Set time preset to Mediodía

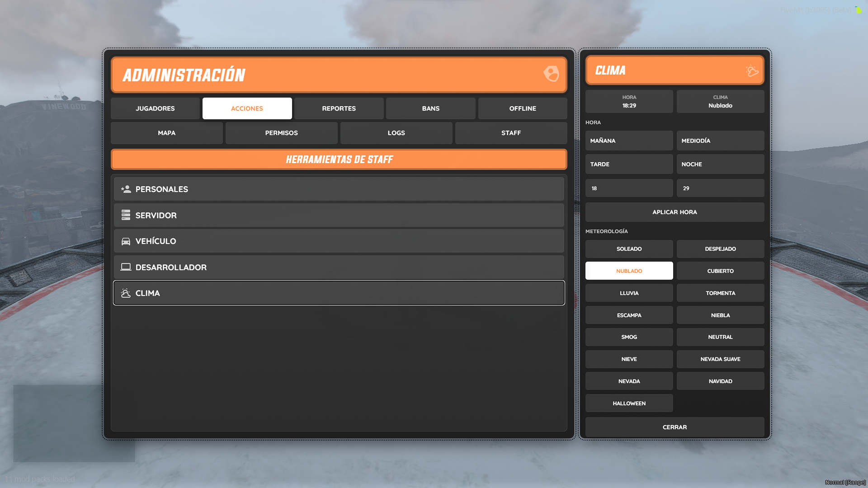coord(720,141)
